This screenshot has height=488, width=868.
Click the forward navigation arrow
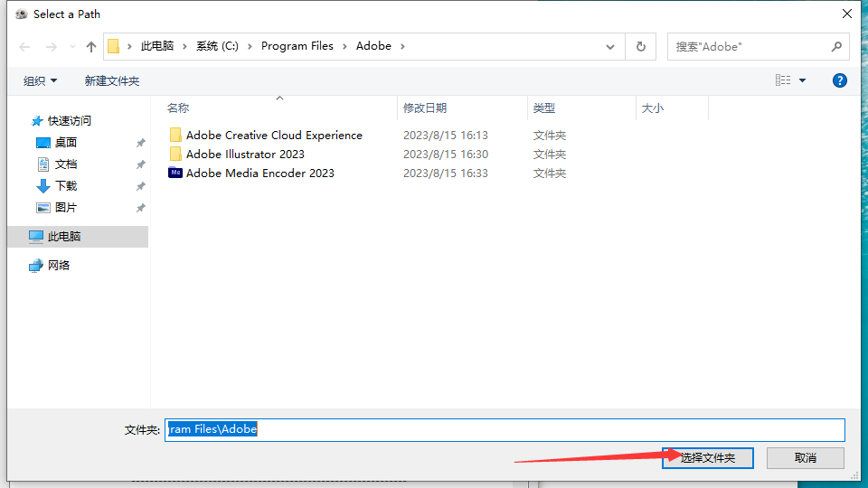pyautogui.click(x=51, y=47)
